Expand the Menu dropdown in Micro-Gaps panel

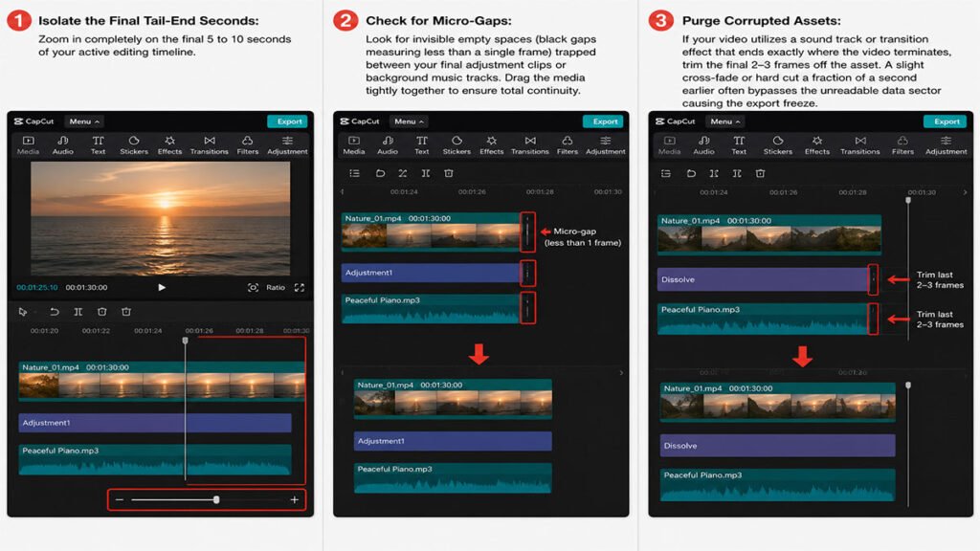409,121
